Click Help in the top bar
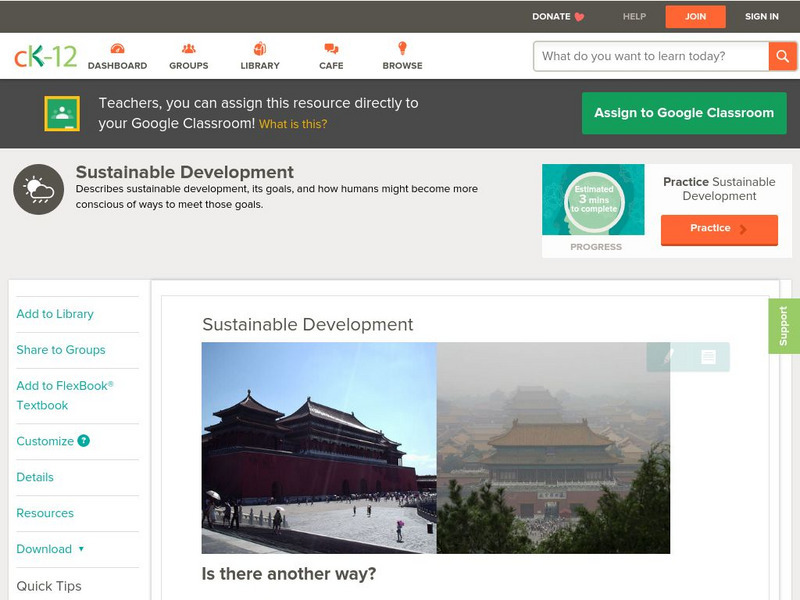This screenshot has height=600, width=800. [634, 17]
